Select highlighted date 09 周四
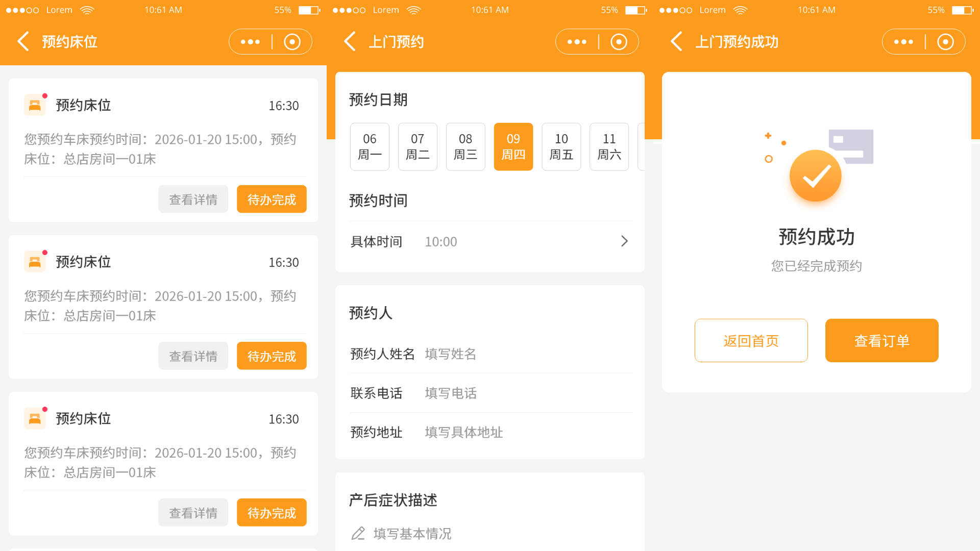Image resolution: width=980 pixels, height=551 pixels. [x=513, y=146]
